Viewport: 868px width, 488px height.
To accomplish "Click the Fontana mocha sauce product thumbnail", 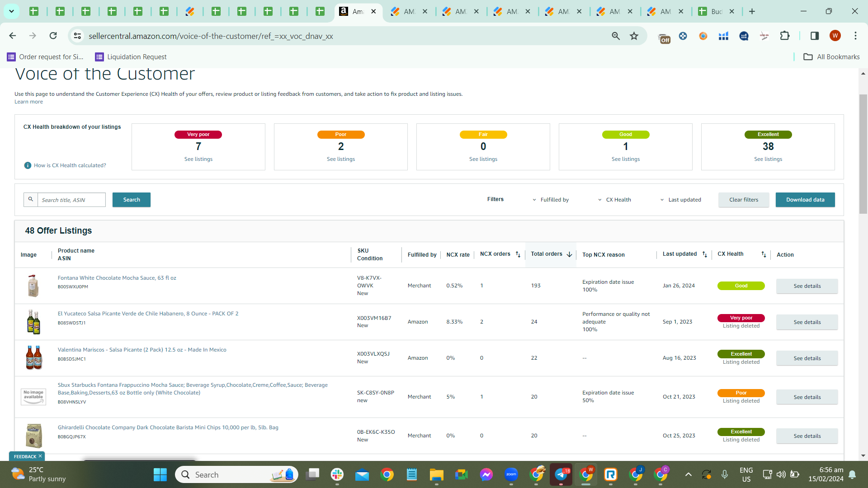I will pos(33,286).
